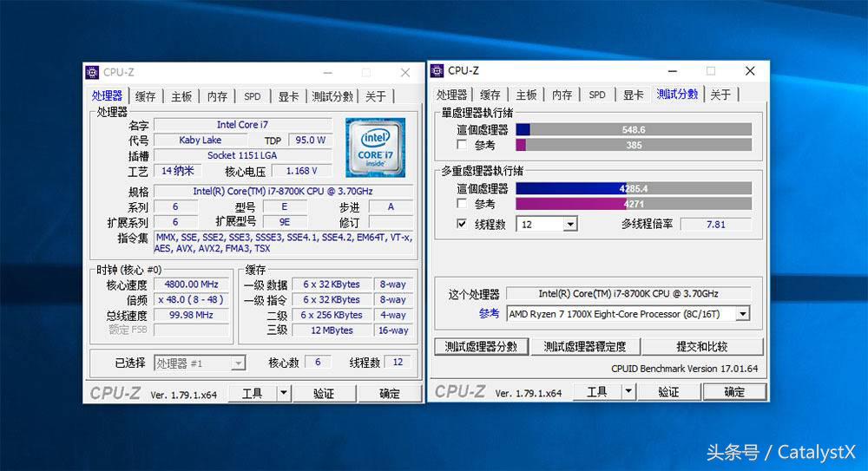Enable 参考 checkbox under single-thread benchmark

tap(462, 145)
